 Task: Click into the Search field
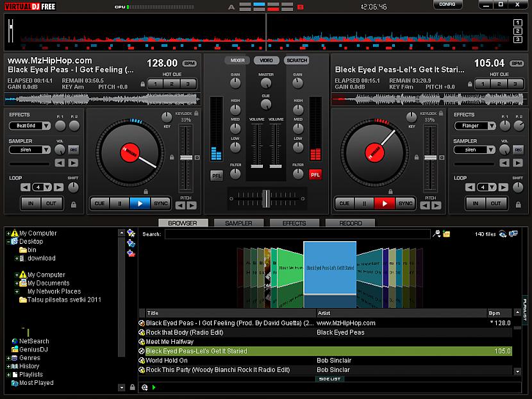pos(297,234)
